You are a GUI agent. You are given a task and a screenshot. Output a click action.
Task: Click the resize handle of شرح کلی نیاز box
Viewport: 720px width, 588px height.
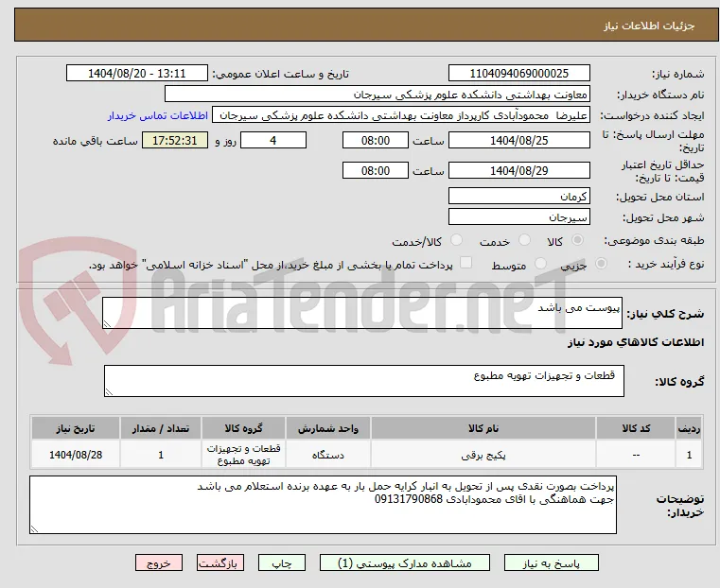(x=107, y=324)
